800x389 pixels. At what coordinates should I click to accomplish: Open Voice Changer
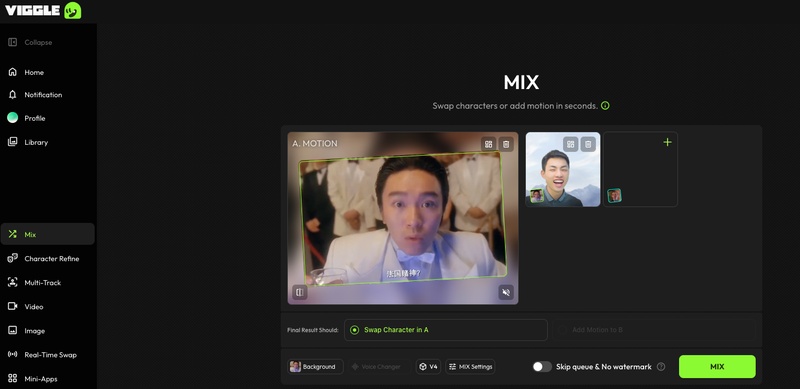coord(380,367)
